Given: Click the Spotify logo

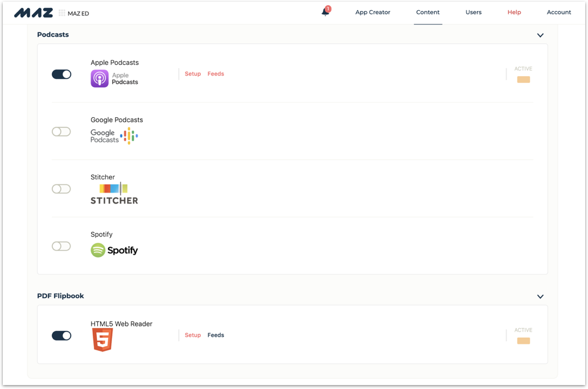Looking at the screenshot, I should point(114,250).
